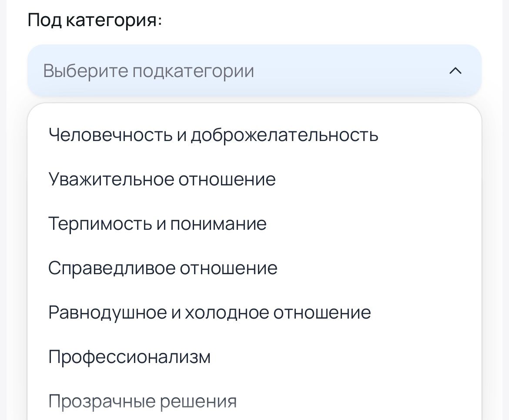Image resolution: width=509 pixels, height=420 pixels.
Task: Choose 'Равнодушное и холодное отношение' item
Action: [x=209, y=312]
